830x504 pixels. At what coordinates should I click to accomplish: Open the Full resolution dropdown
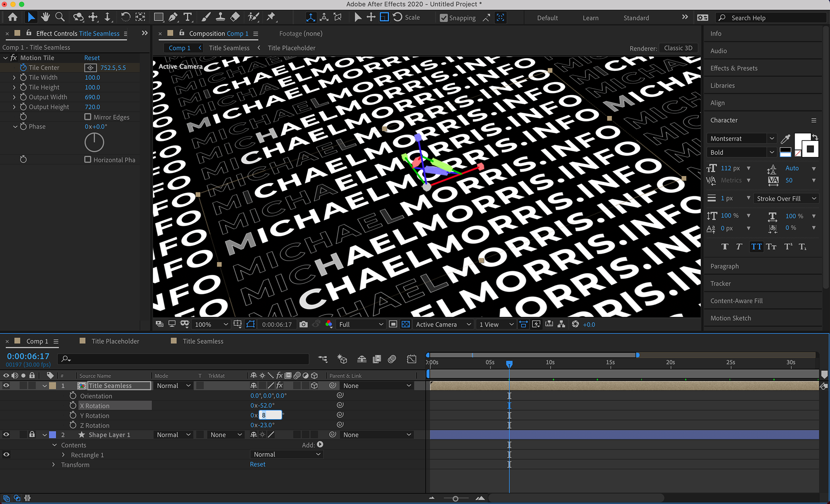[361, 325]
